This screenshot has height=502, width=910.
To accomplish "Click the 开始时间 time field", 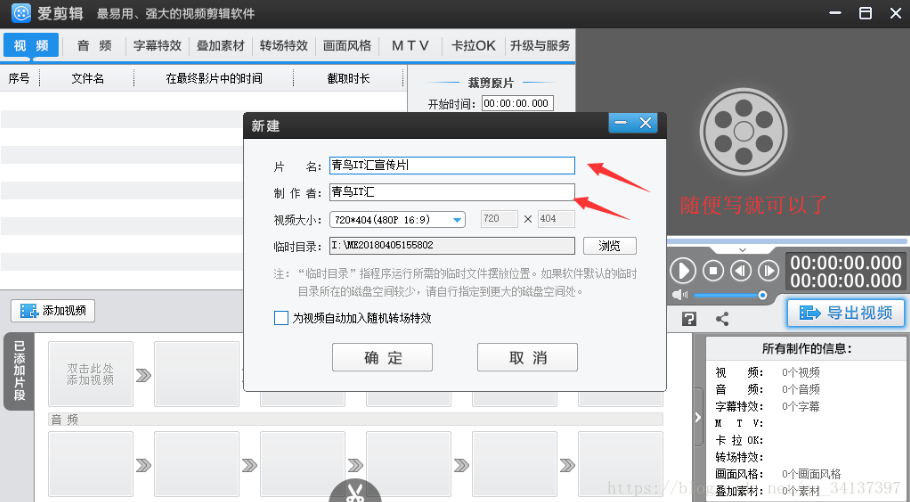I will 518,103.
